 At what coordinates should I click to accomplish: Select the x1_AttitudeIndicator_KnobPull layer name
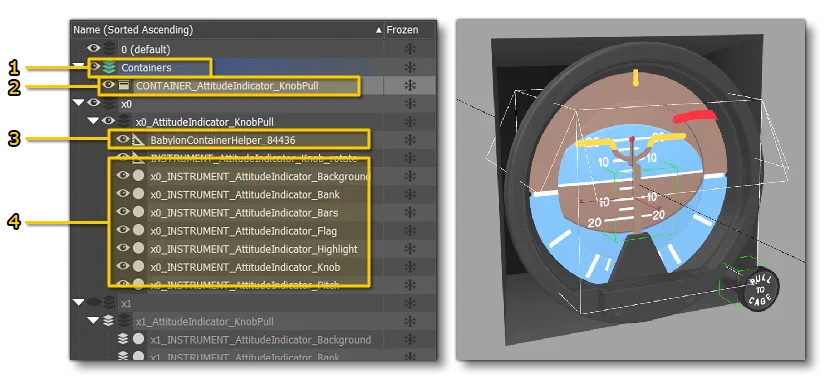[x=205, y=322]
